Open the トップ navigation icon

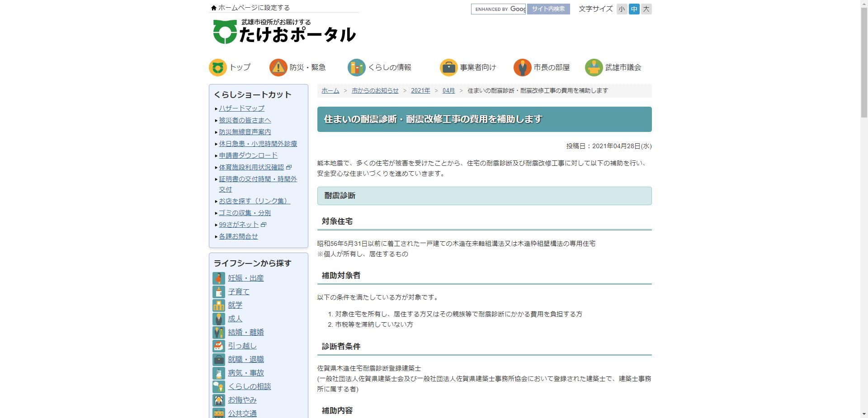pyautogui.click(x=217, y=67)
